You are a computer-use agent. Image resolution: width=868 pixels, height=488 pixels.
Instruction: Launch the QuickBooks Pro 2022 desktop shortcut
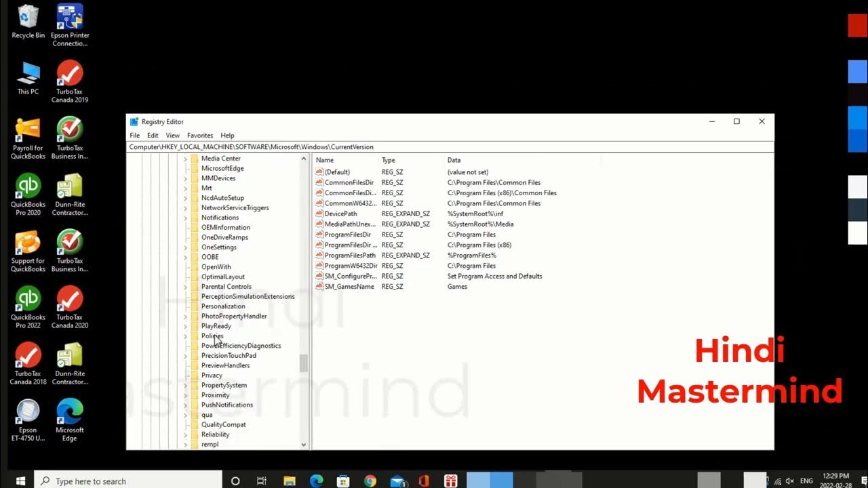click(28, 307)
